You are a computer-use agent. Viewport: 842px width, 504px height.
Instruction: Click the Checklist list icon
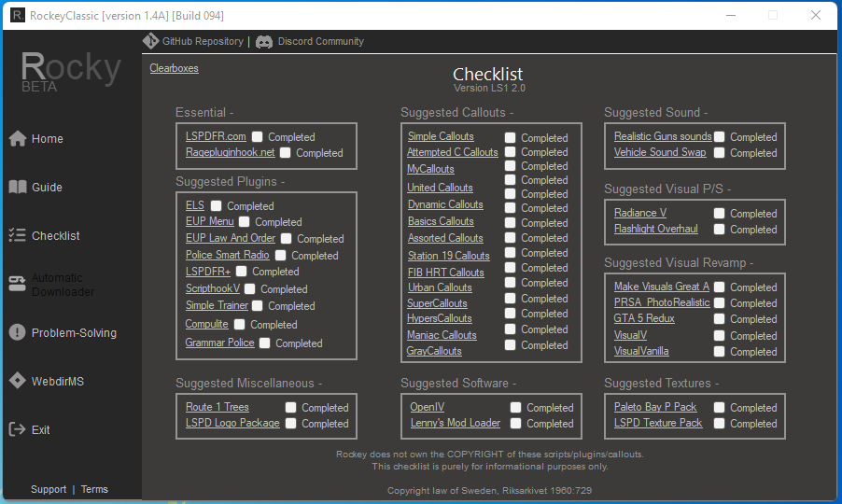(17, 236)
